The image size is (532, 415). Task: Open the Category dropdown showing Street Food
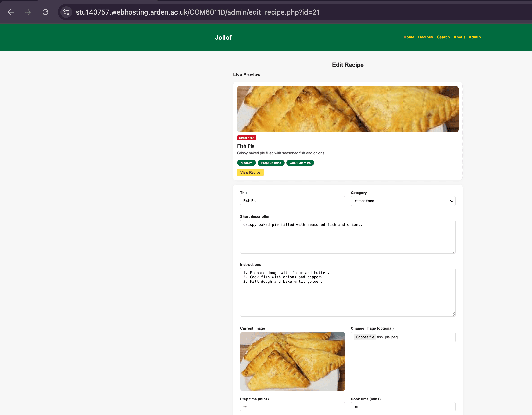coord(403,201)
